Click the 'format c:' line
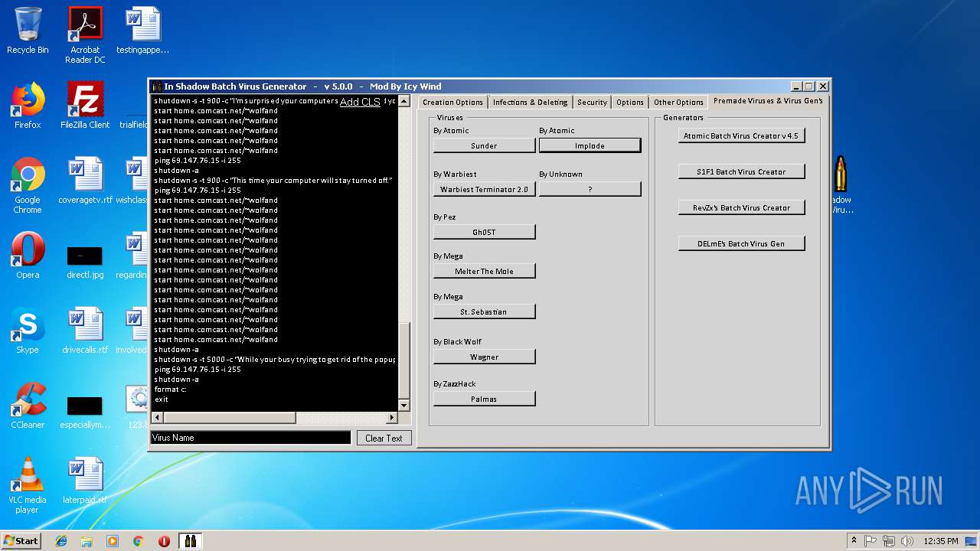Image resolution: width=980 pixels, height=551 pixels. point(171,389)
